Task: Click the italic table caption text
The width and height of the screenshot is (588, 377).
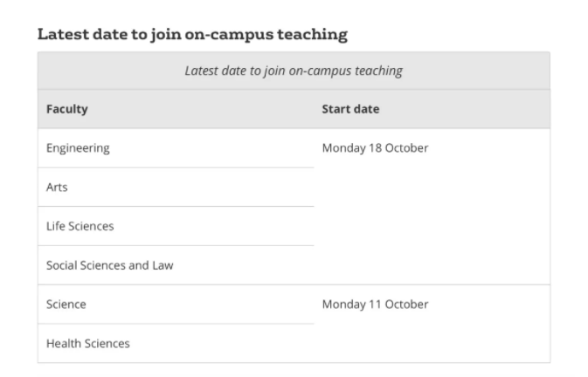Action: (294, 71)
